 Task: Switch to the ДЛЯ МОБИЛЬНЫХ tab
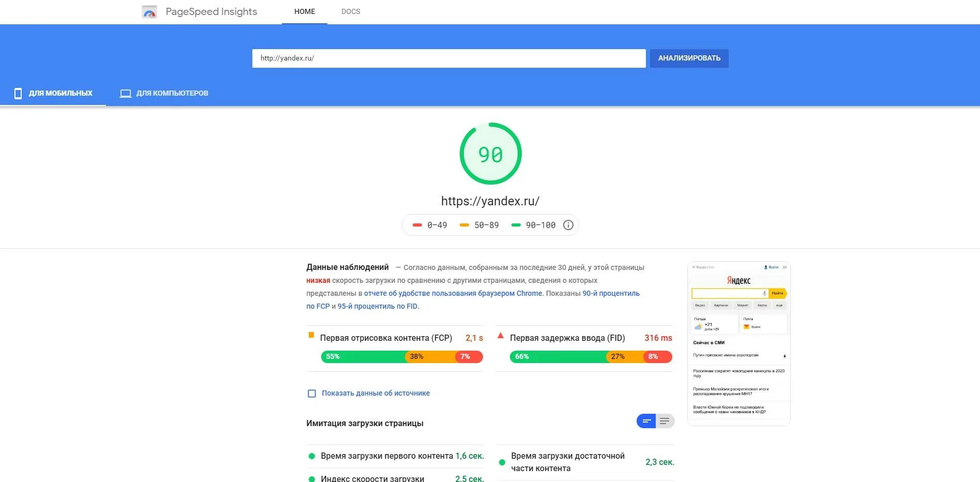pyautogui.click(x=53, y=94)
